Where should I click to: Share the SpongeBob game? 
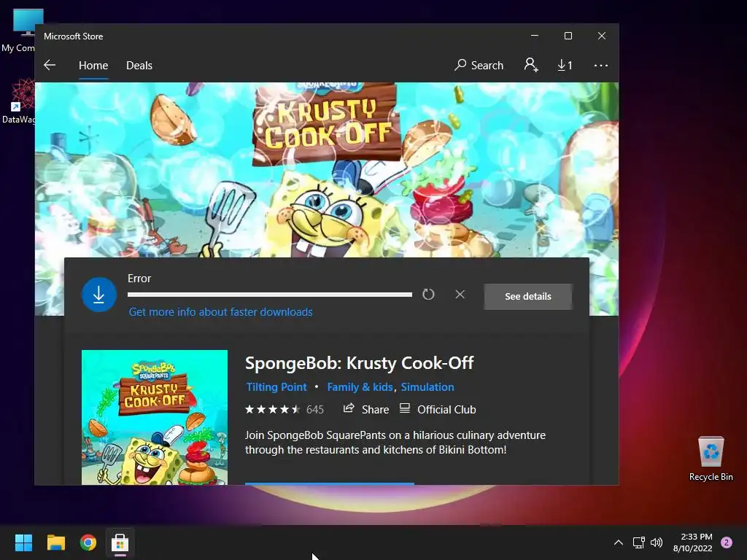(x=366, y=410)
